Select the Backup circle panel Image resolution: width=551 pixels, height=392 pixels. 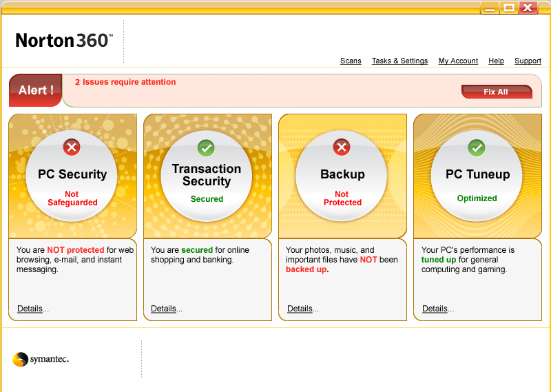tap(342, 176)
